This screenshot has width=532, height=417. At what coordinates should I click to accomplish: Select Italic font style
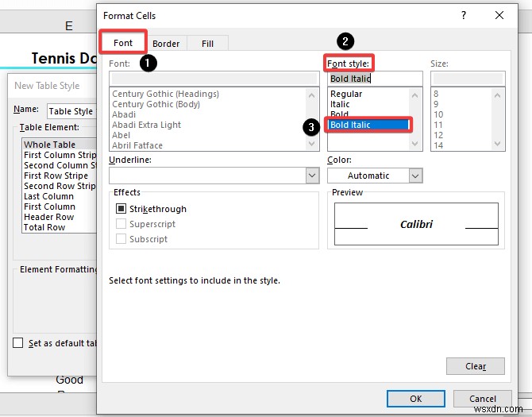[340, 104]
